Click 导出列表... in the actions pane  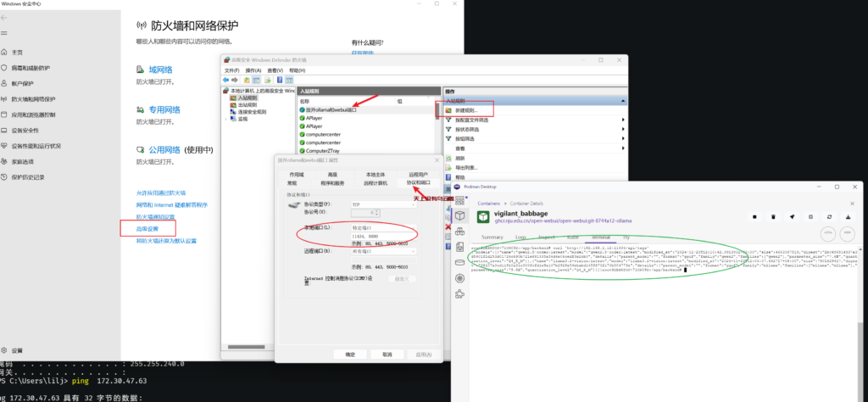click(467, 167)
